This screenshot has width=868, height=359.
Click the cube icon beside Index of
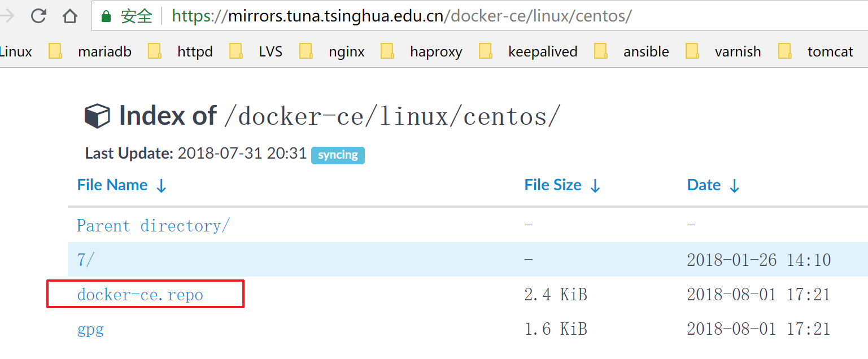coord(97,116)
